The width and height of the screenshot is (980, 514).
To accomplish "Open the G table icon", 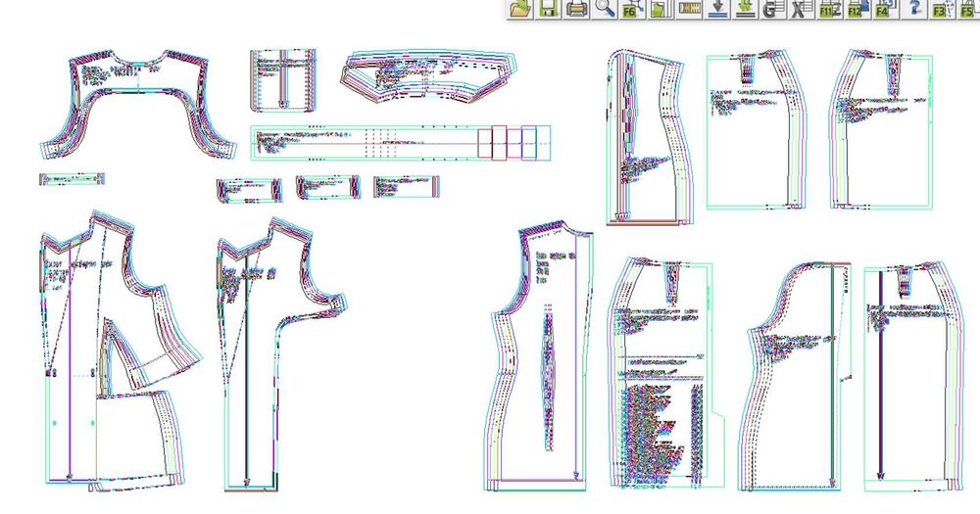I will coord(773,9).
